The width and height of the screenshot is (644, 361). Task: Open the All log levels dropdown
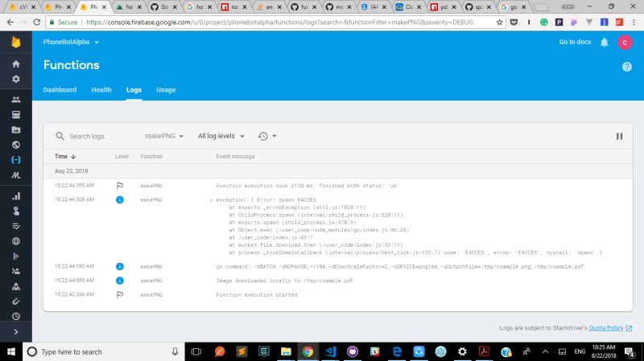coord(221,136)
